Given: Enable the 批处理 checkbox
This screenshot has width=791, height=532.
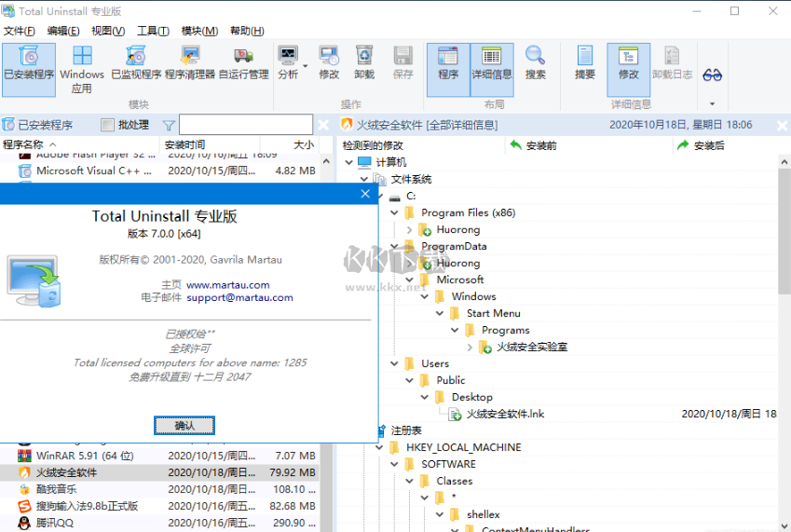Looking at the screenshot, I should (107, 125).
